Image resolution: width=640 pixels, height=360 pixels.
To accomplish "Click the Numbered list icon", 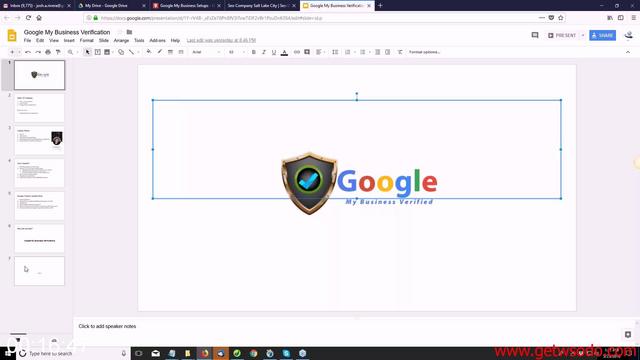I will point(347,52).
